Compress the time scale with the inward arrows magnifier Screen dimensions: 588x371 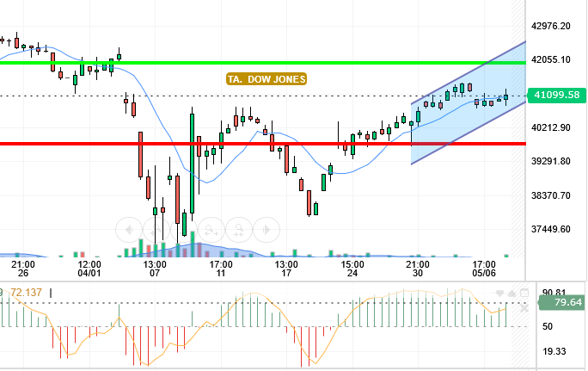(x=239, y=230)
